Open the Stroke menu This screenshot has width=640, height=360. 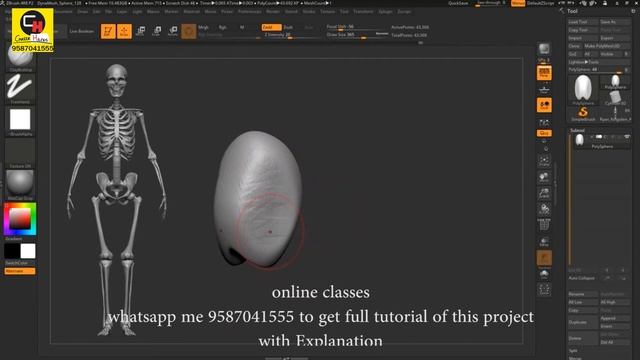309,11
